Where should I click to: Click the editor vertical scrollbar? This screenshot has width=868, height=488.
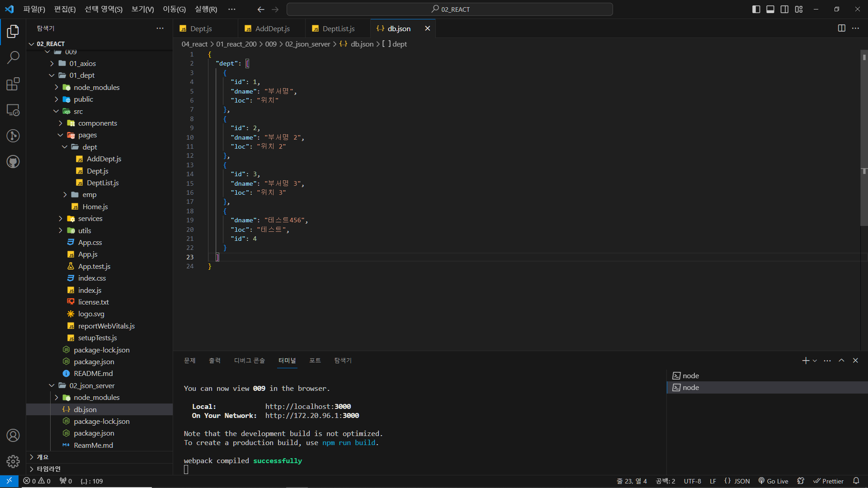(x=863, y=136)
